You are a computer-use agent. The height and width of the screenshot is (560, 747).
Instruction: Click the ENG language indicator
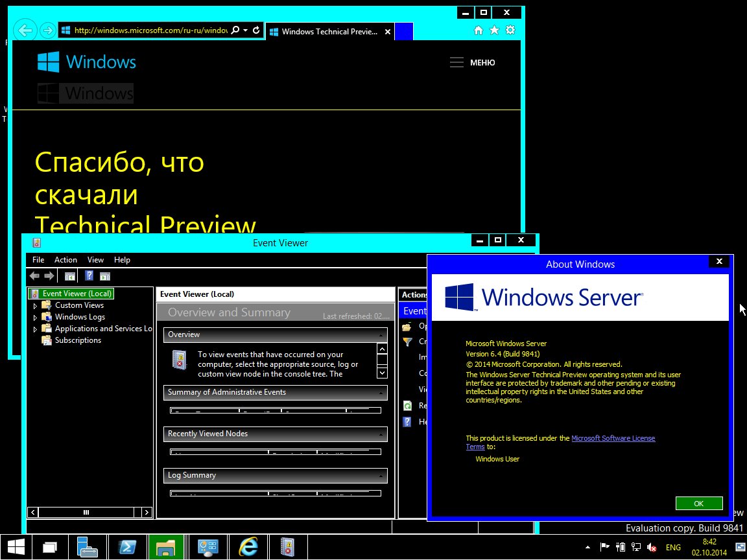(x=673, y=548)
